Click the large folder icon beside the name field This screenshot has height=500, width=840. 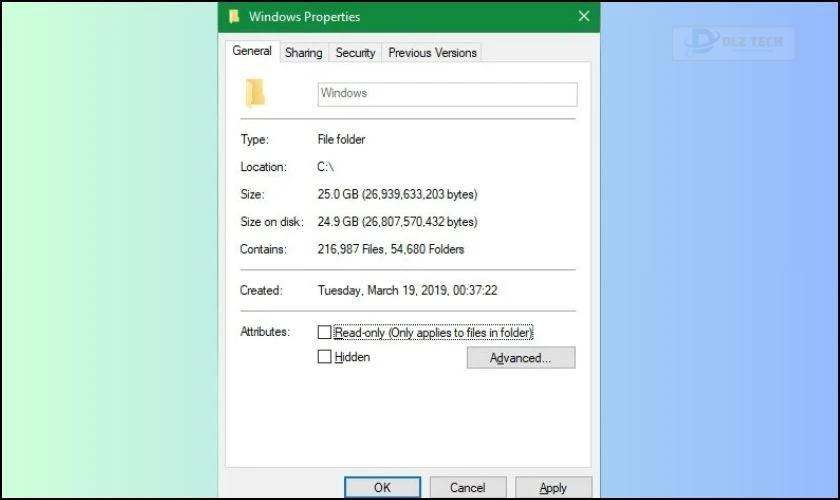click(255, 93)
